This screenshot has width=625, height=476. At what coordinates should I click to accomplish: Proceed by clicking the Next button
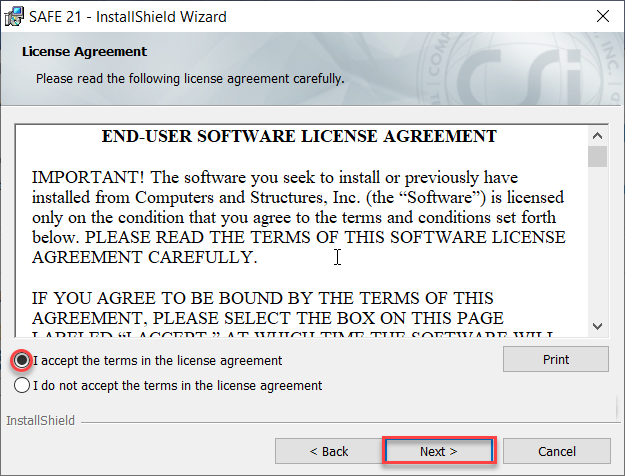[438, 451]
